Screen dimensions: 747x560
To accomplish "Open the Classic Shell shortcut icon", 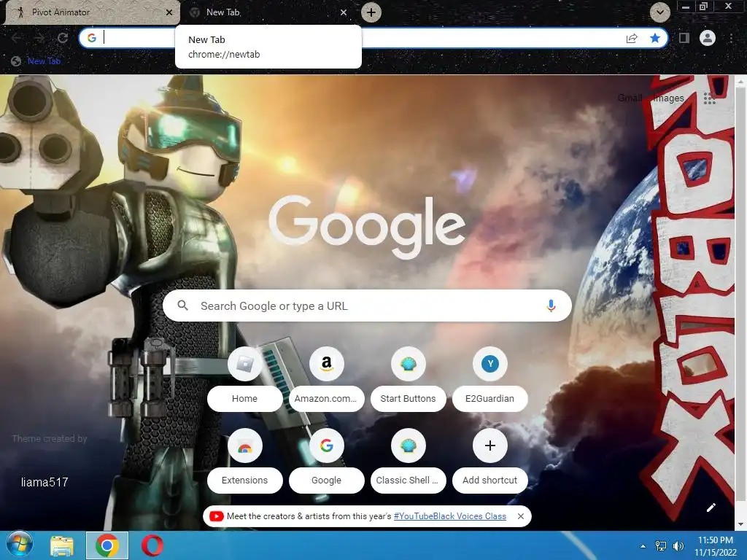I will click(x=409, y=446).
